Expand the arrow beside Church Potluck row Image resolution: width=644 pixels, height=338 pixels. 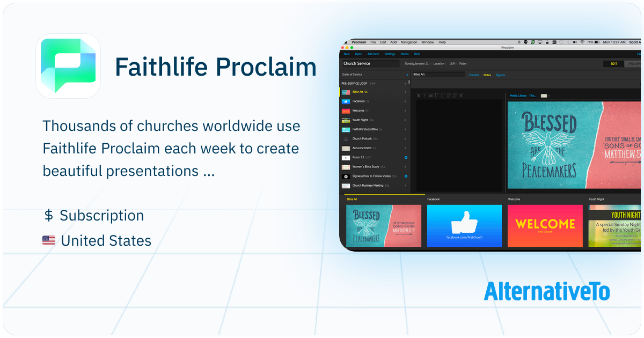pyautogui.click(x=405, y=138)
